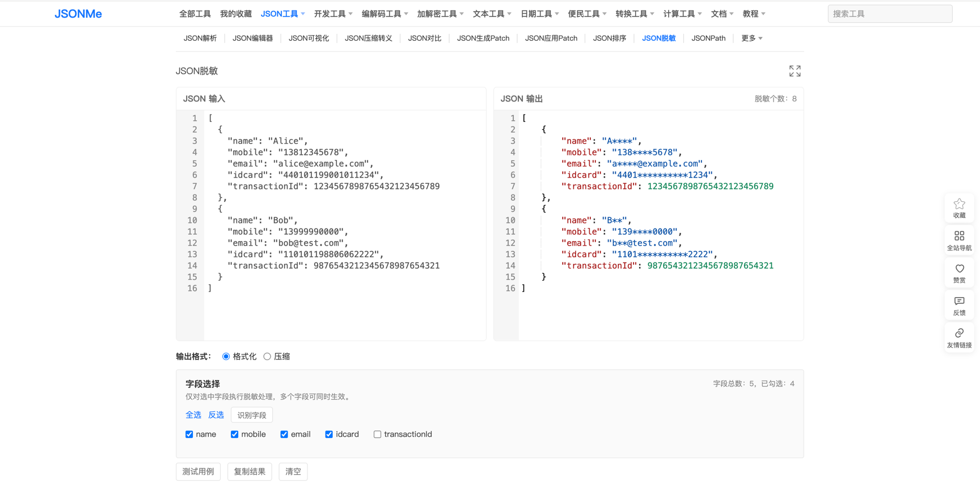Open the 日期工具 dropdown
This screenshot has height=494, width=980.
pos(539,14)
